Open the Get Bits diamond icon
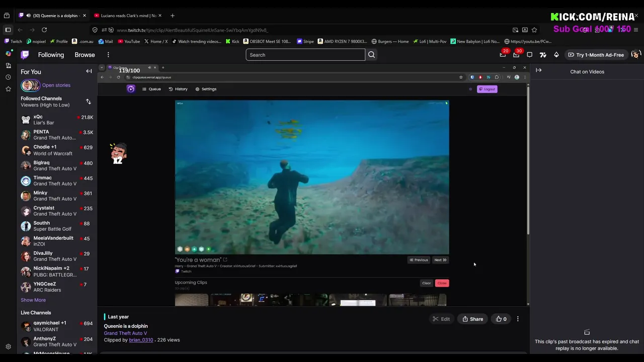This screenshot has width=644, height=362. (x=556, y=55)
